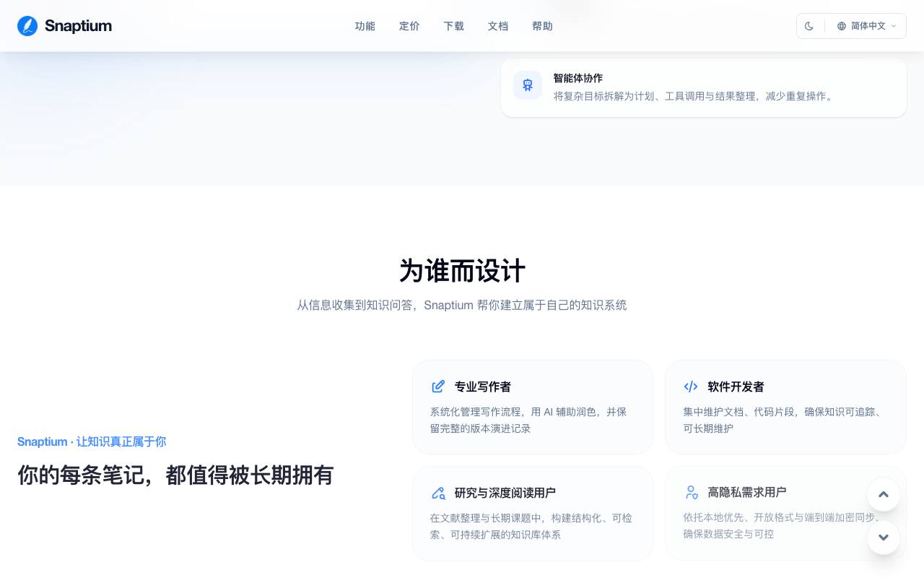This screenshot has width=924, height=578.
Task: Open the 帮助 navigation link
Action: tap(542, 26)
